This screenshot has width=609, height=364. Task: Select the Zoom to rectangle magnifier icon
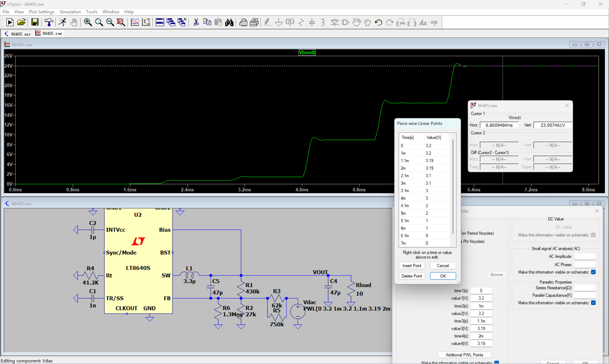click(99, 22)
